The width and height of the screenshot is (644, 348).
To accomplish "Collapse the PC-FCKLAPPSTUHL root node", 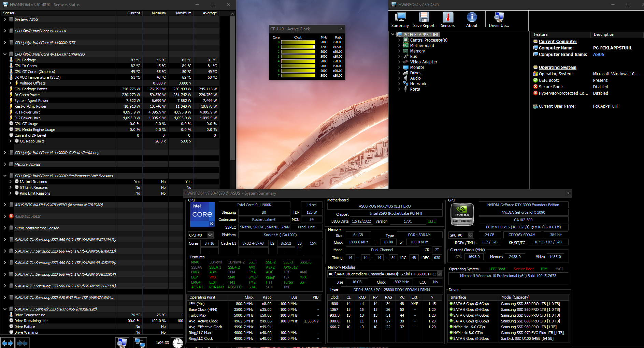I will pos(393,34).
